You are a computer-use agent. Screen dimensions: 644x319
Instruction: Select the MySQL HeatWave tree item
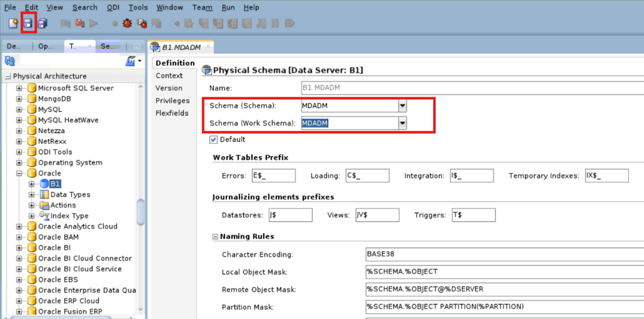coord(68,120)
